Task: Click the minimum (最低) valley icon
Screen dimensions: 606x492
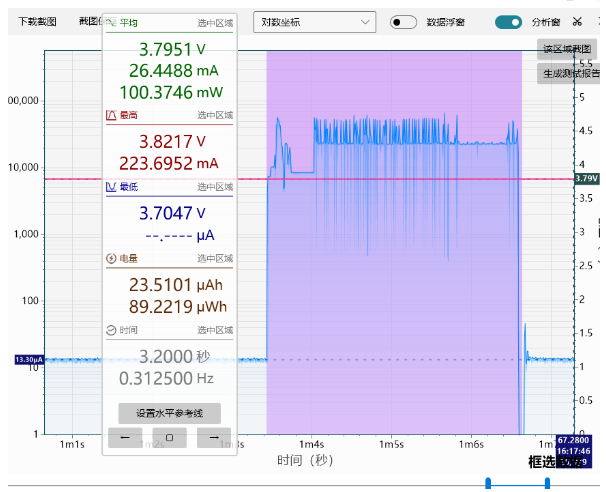Action: 111,187
